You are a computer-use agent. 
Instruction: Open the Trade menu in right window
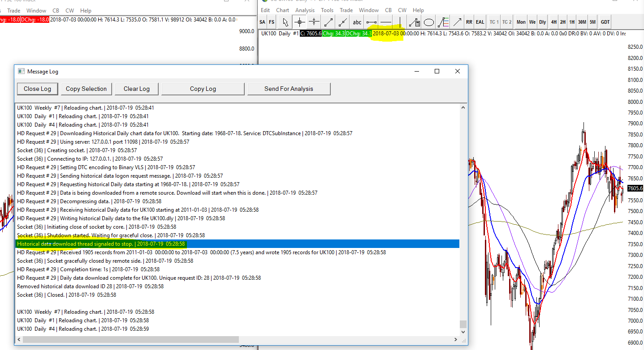346,10
